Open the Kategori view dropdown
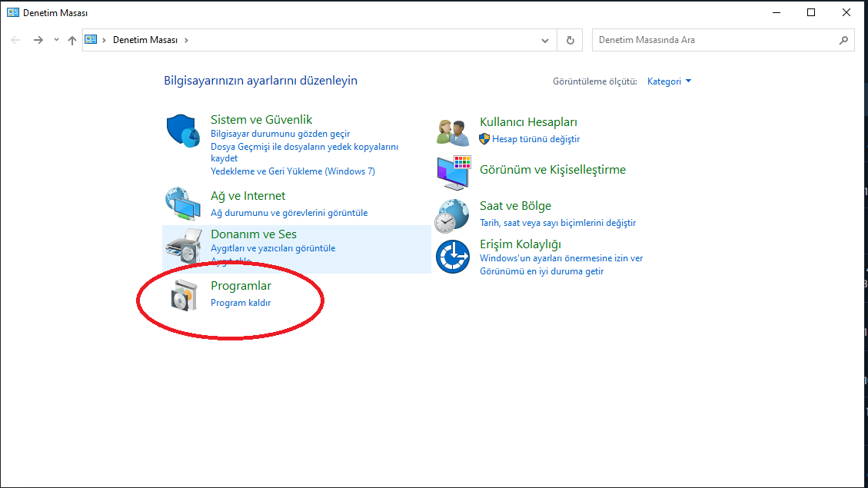The height and width of the screenshot is (488, 868). coord(670,81)
